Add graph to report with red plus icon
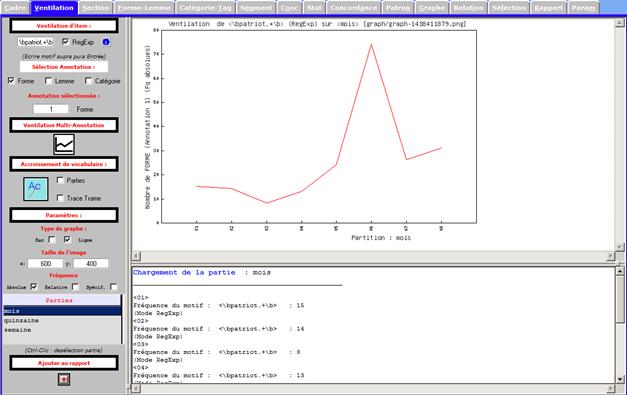Image resolution: width=627 pixels, height=395 pixels. tap(64, 379)
